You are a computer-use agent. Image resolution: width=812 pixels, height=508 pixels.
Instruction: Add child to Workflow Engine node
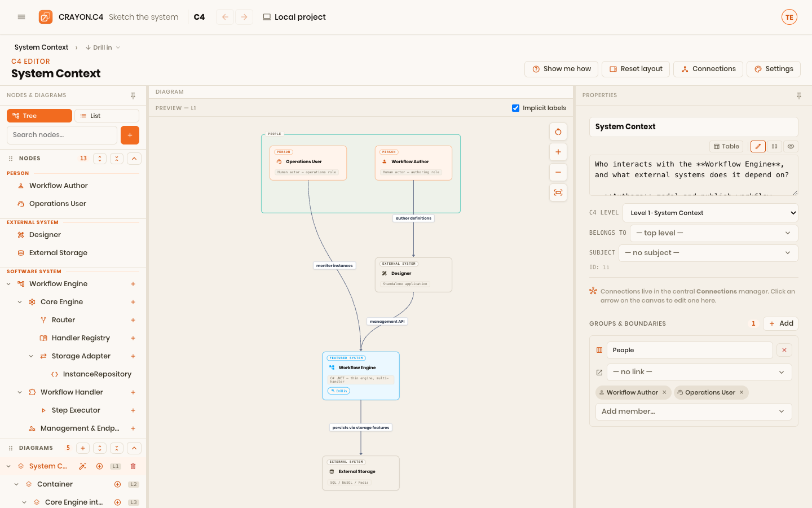(x=133, y=284)
